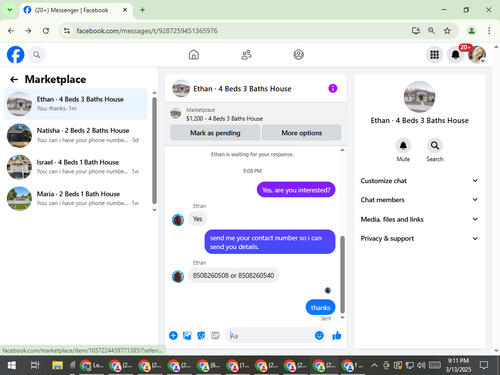Screen dimensions: 500x375
Task: Expand the Media, files and links section
Action: [x=419, y=219]
